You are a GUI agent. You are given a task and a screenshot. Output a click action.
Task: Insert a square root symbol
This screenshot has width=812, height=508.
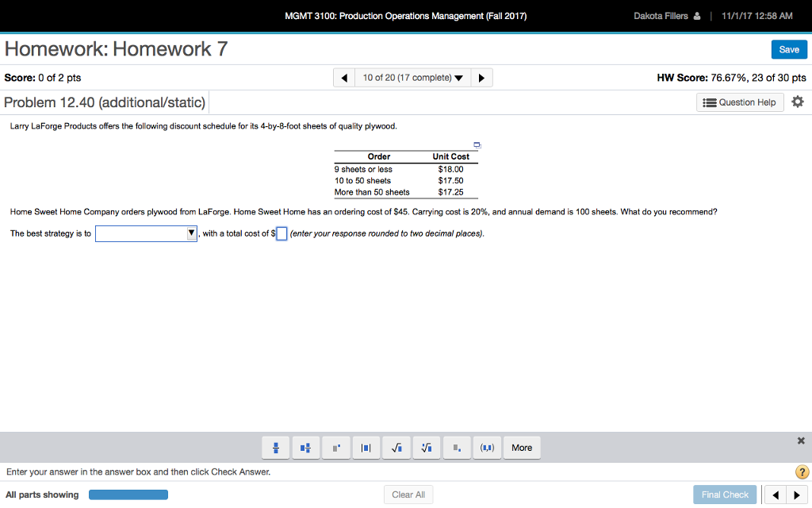396,447
